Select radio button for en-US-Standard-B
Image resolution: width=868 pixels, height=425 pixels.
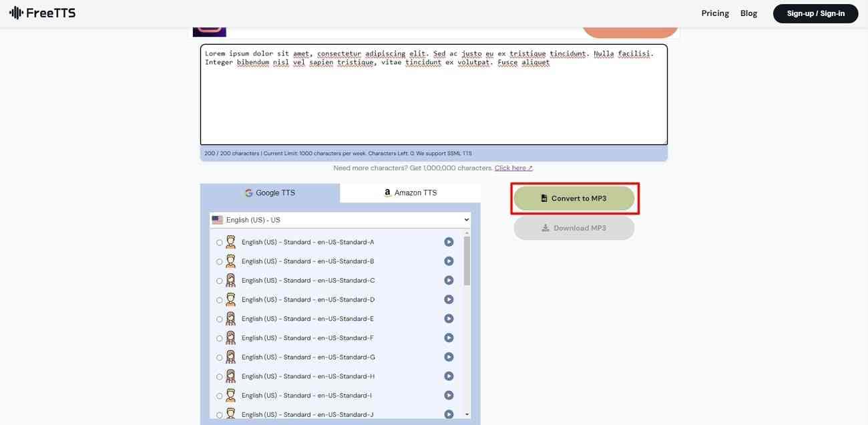219,262
